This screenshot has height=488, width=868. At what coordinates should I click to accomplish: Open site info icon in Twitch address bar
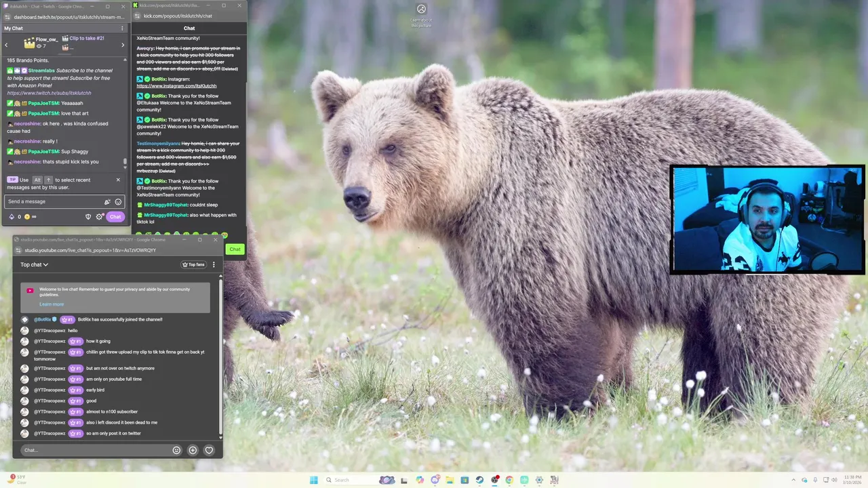click(7, 17)
